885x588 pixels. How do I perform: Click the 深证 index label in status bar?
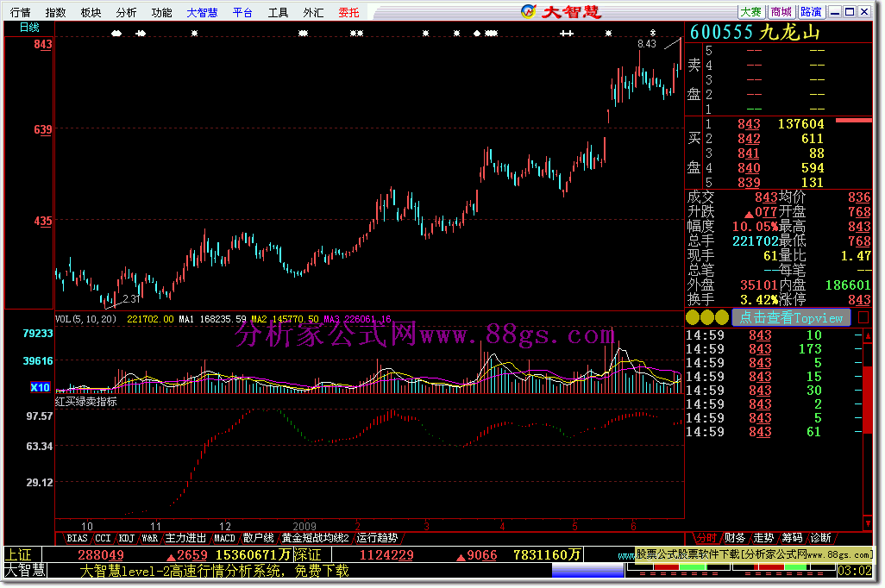point(307,555)
